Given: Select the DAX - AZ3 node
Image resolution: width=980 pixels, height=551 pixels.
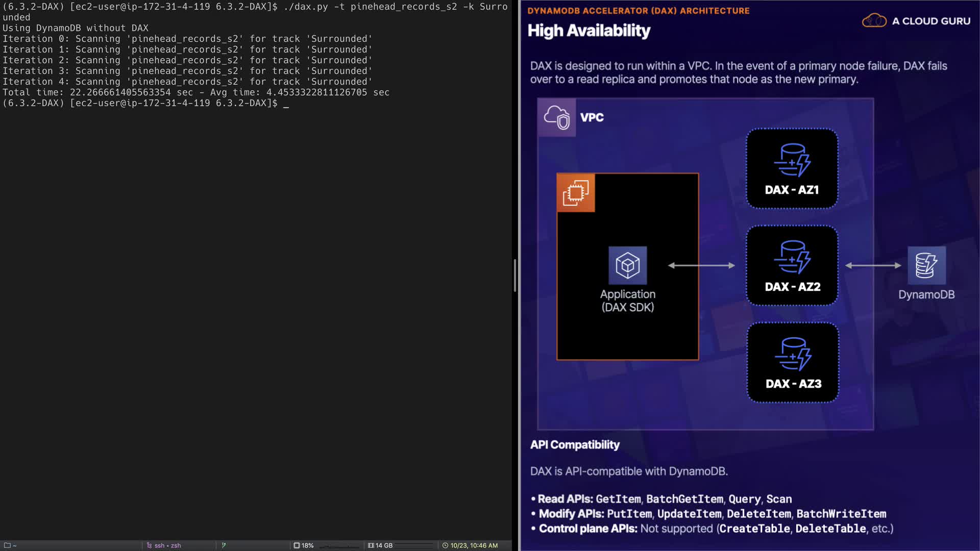Looking at the screenshot, I should [793, 362].
